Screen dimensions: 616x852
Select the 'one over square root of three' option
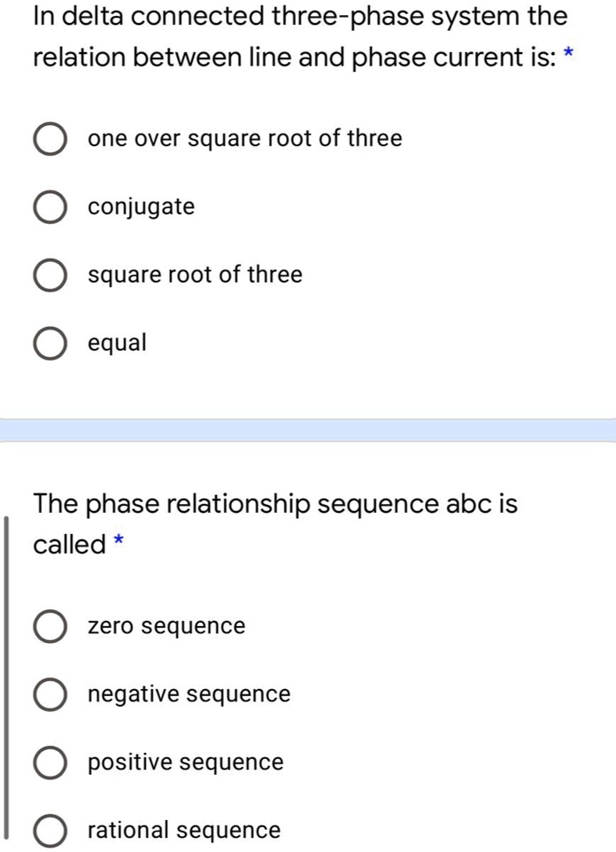[x=50, y=139]
